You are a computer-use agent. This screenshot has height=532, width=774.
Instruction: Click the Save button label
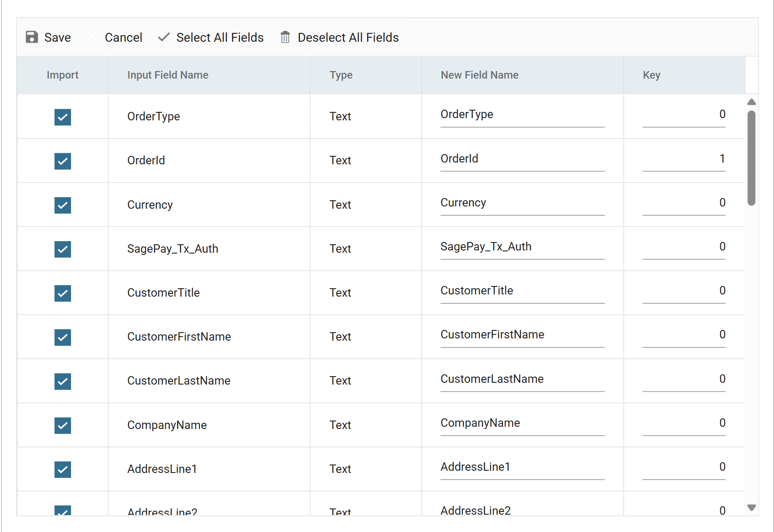[57, 37]
